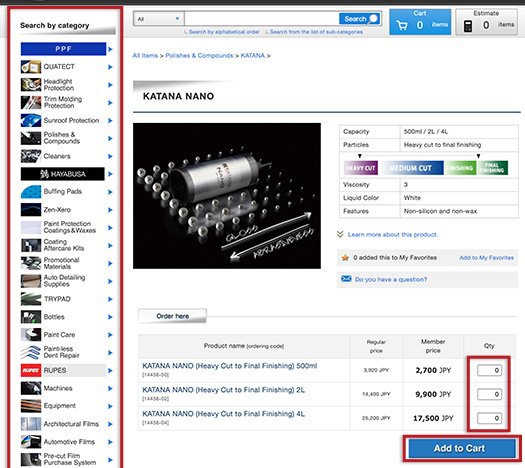Open the Paint Care category icon
This screenshot has height=468, width=525.
click(31, 335)
